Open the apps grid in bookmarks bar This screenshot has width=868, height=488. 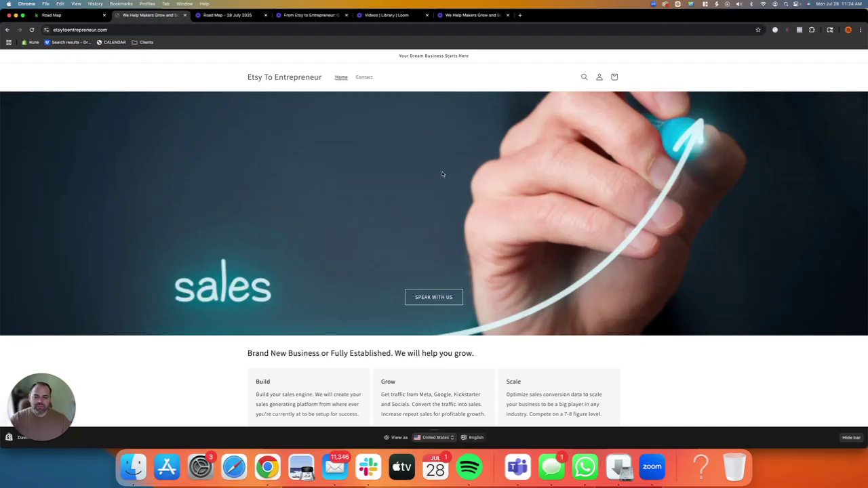click(9, 42)
